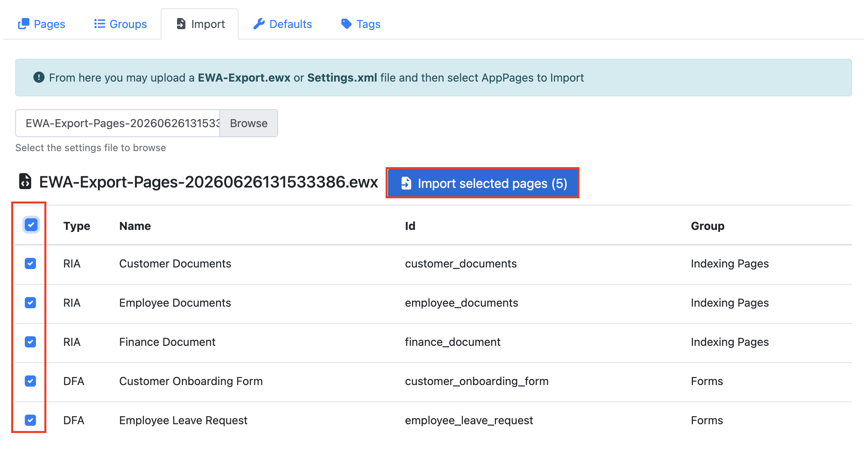868x455 pixels.
Task: Uncheck the Employee Documents row checkbox
Action: (x=30, y=303)
